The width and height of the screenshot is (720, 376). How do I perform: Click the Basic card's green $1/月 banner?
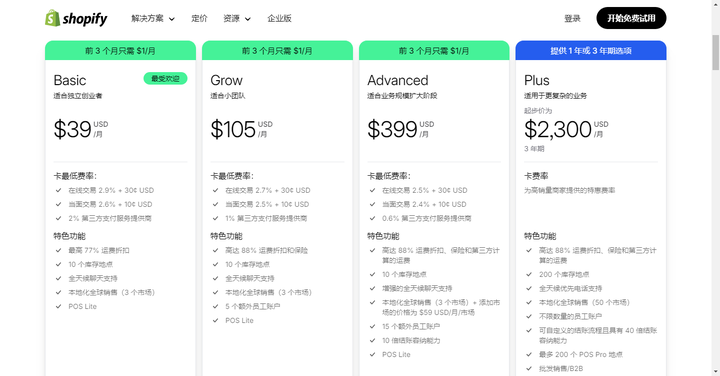point(120,51)
